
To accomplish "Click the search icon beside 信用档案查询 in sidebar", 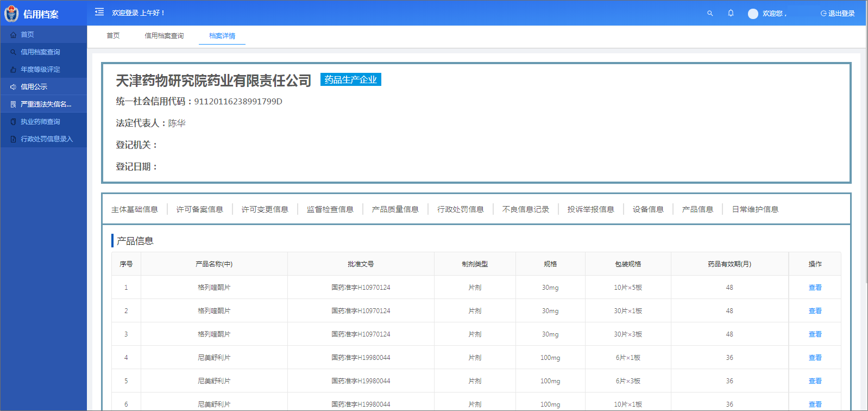I will coord(13,52).
